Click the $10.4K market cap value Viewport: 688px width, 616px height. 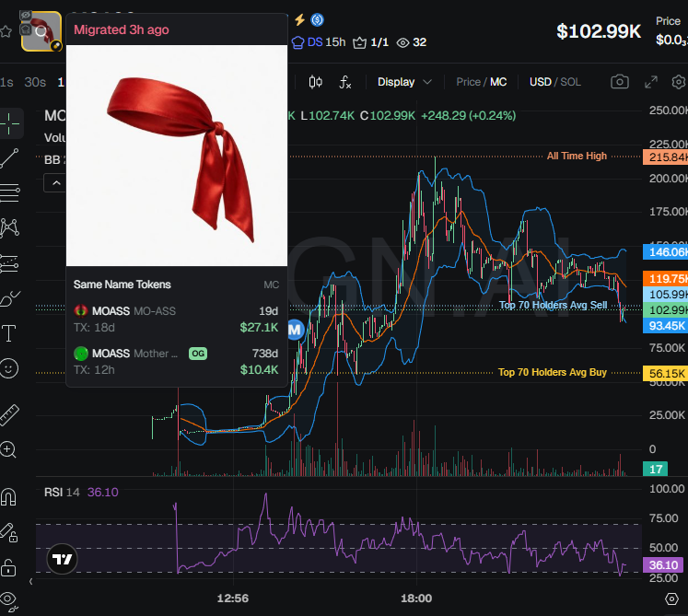pyautogui.click(x=259, y=370)
